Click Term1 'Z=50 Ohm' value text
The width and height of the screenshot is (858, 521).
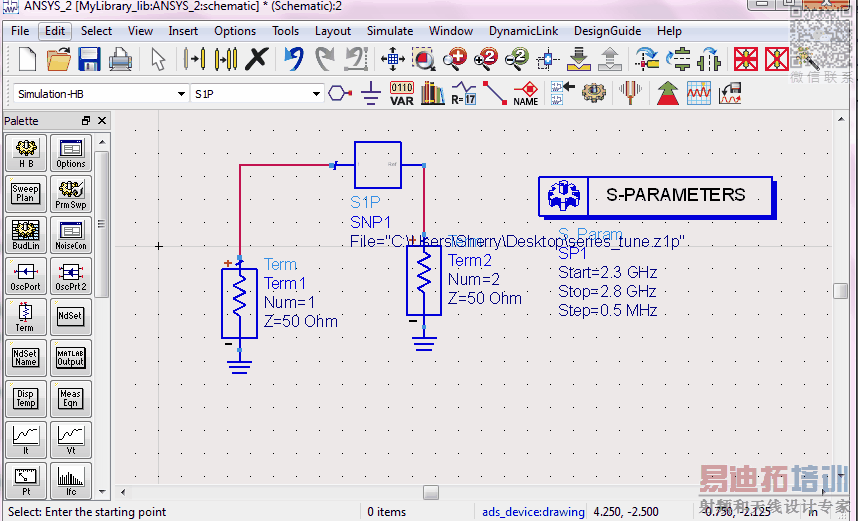(x=300, y=321)
